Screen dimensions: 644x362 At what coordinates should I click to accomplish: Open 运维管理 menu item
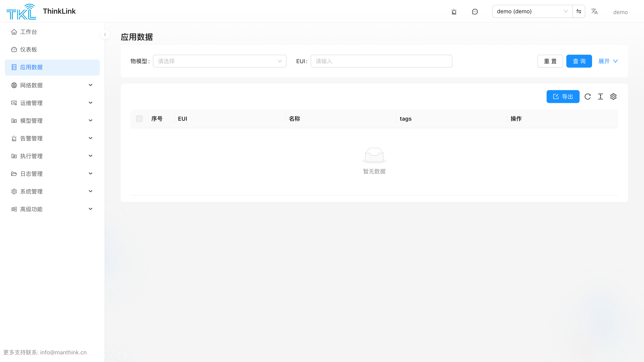click(52, 103)
